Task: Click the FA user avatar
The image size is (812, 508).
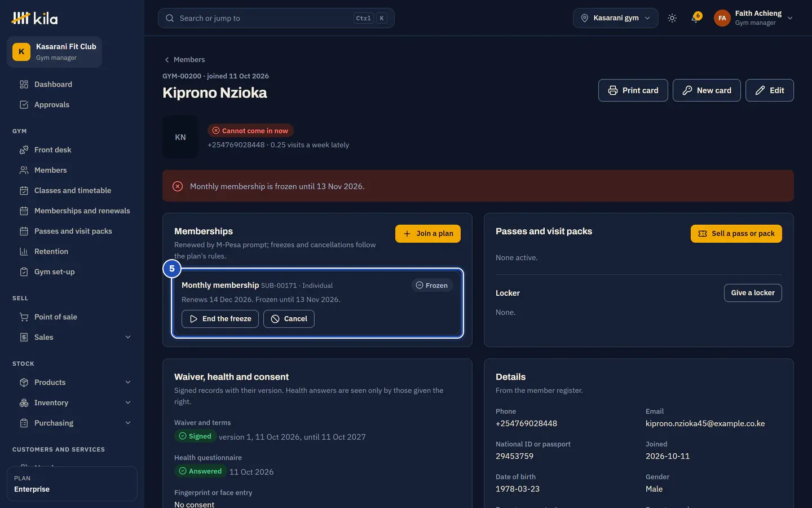Action: click(722, 18)
